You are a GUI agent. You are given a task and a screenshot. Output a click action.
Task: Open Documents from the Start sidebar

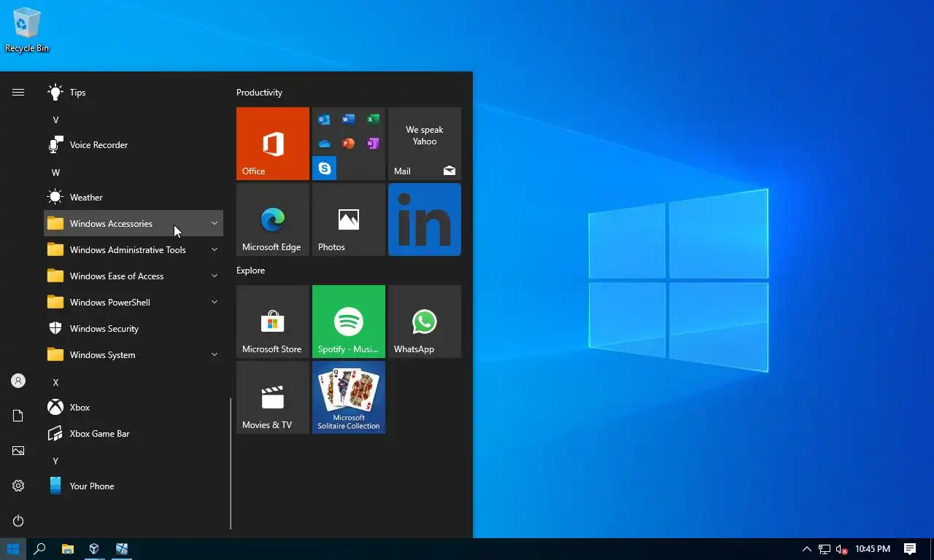[x=18, y=416]
